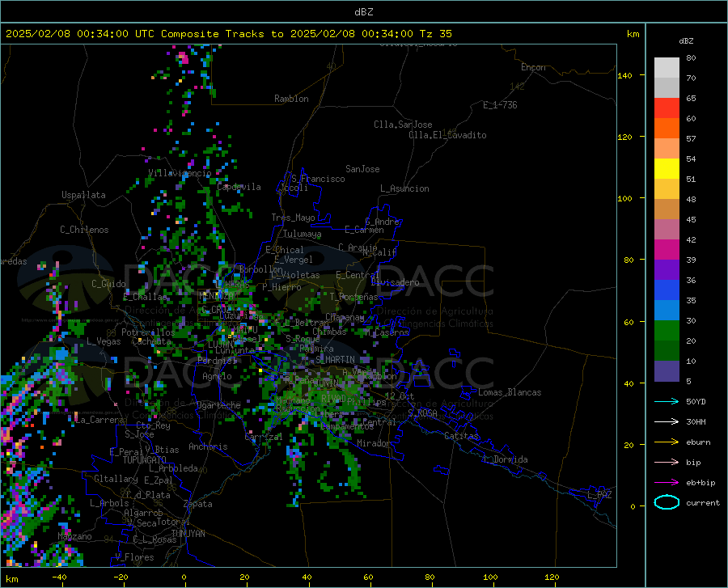Click the yellow arrow icon for eburn

click(667, 442)
